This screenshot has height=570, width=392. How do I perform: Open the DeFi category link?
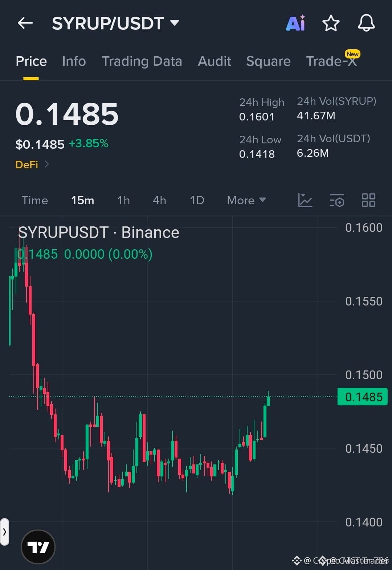click(32, 165)
